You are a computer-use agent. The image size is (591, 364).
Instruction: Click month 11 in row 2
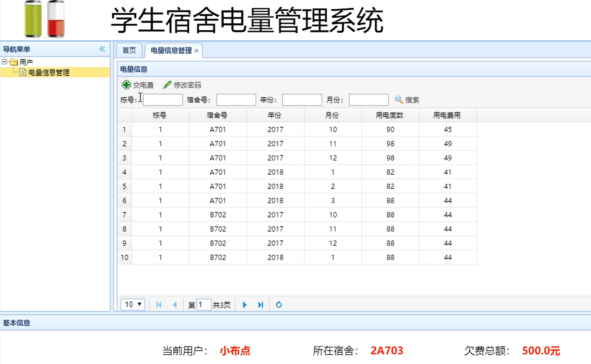point(333,144)
